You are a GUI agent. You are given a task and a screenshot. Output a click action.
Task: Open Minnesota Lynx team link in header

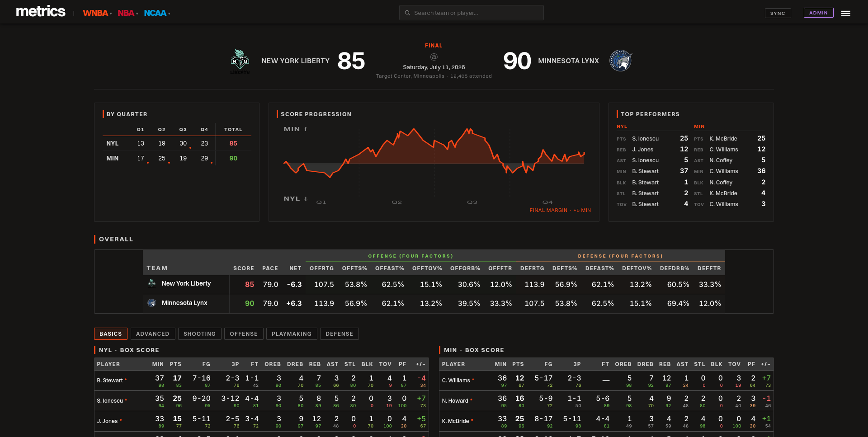(568, 61)
